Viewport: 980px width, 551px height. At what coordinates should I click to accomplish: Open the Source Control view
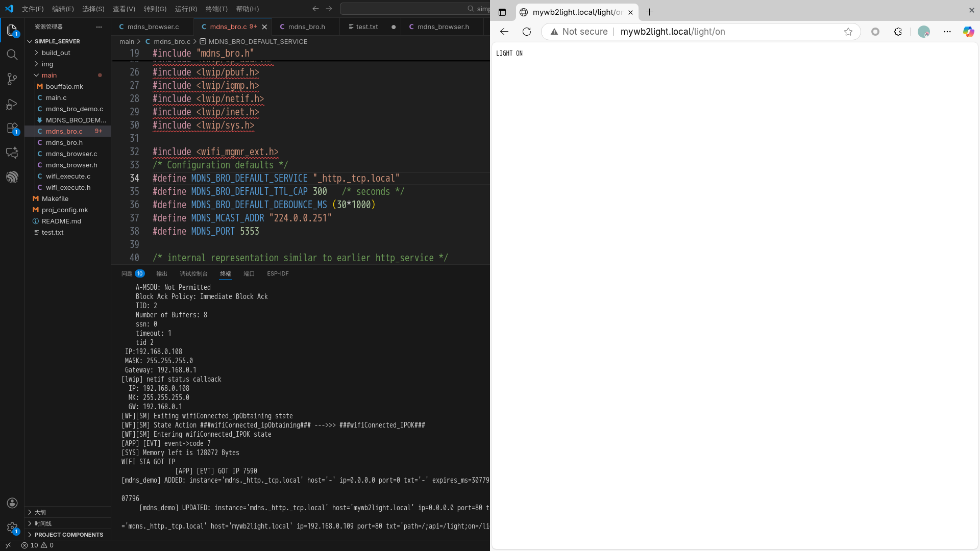pos(12,79)
